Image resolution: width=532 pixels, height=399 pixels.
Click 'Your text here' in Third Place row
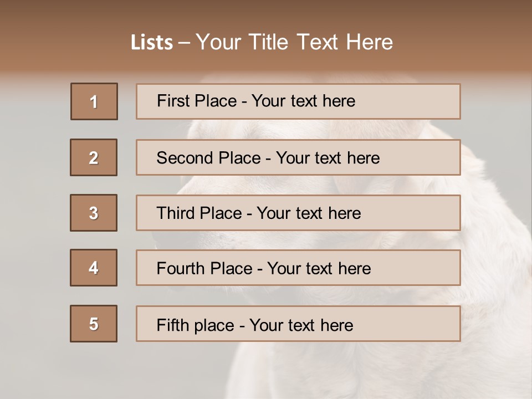[309, 213]
